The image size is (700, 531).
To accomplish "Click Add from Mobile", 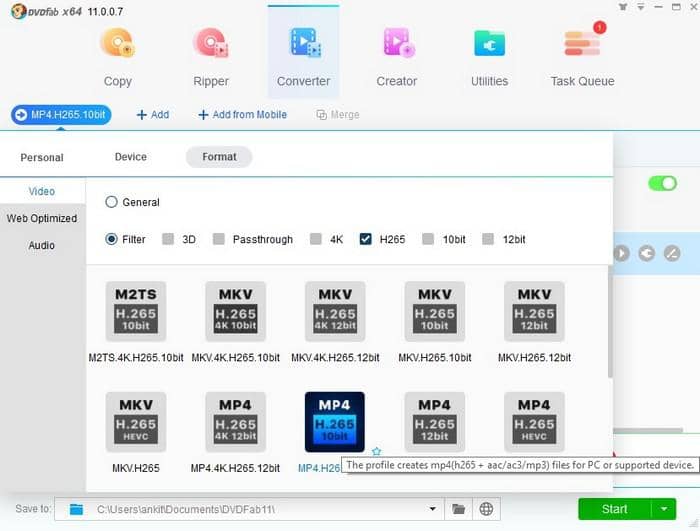I will tap(242, 115).
